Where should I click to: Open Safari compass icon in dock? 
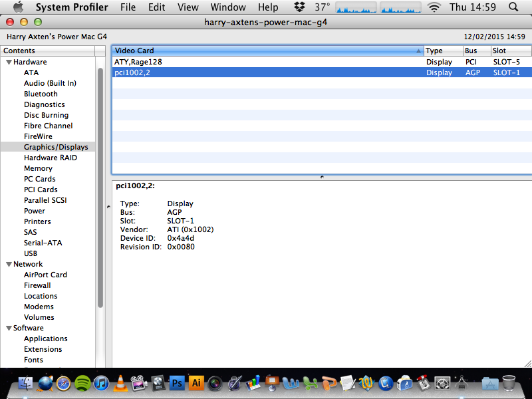click(x=63, y=384)
